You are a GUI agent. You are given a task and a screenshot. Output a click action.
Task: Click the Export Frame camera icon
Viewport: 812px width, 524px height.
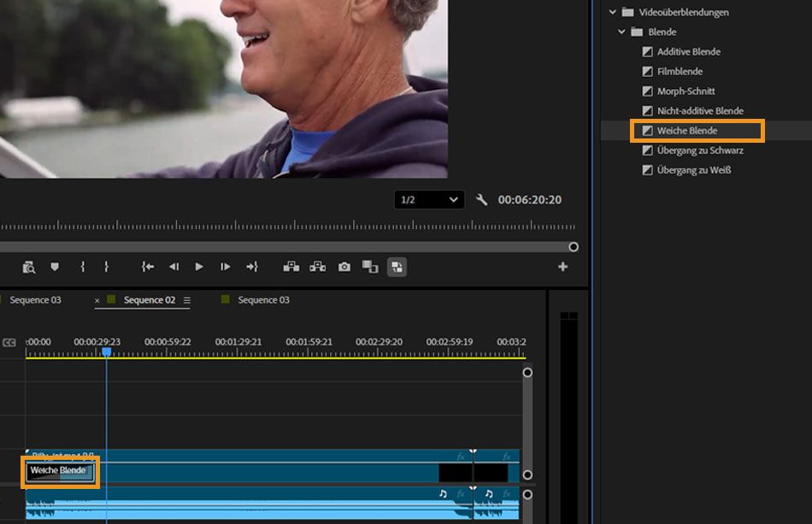click(344, 267)
